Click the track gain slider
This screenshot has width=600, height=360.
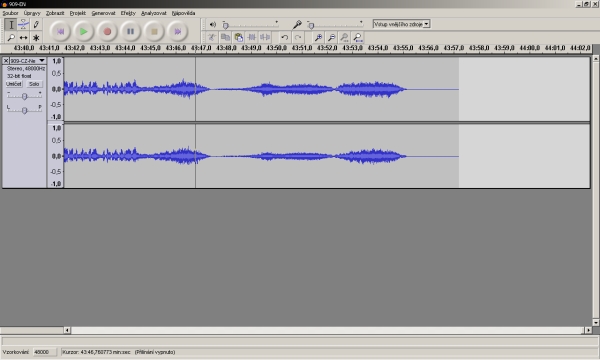coord(24,96)
